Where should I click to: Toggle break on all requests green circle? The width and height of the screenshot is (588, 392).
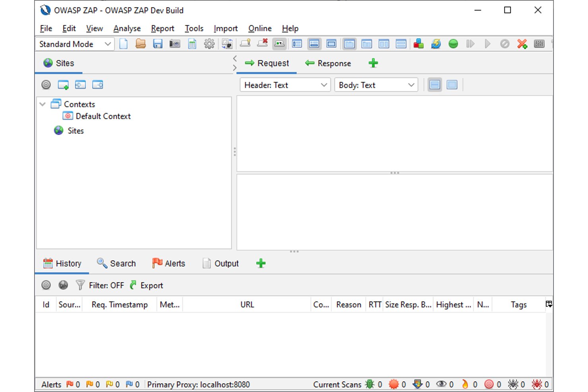(453, 44)
